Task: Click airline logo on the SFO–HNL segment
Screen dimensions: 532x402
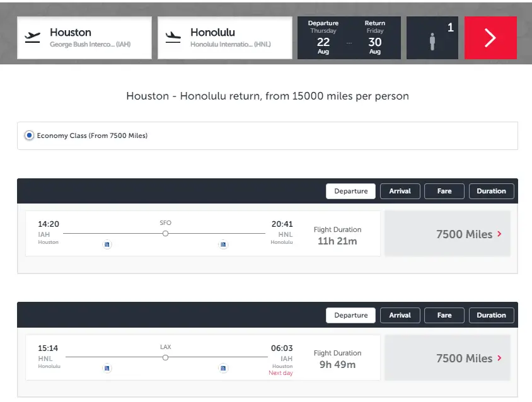Action: tap(223, 244)
